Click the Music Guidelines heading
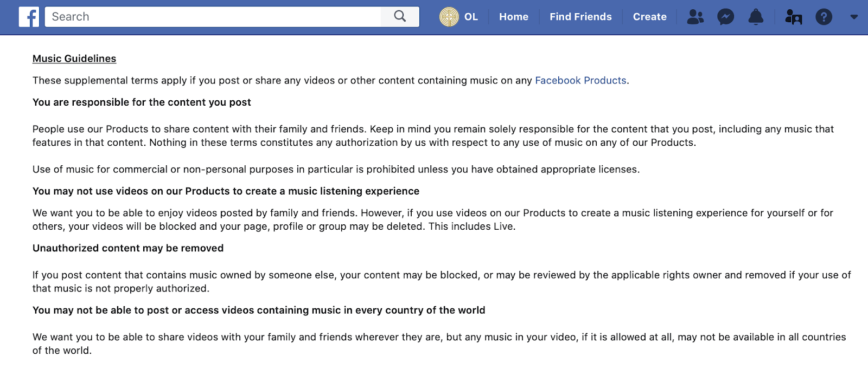This screenshot has width=868, height=369. pos(74,59)
